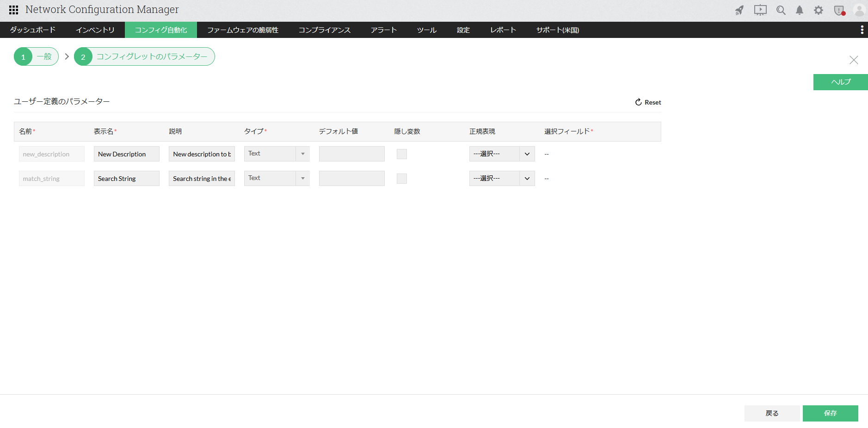Open the apps grid launcher icon

tap(13, 10)
